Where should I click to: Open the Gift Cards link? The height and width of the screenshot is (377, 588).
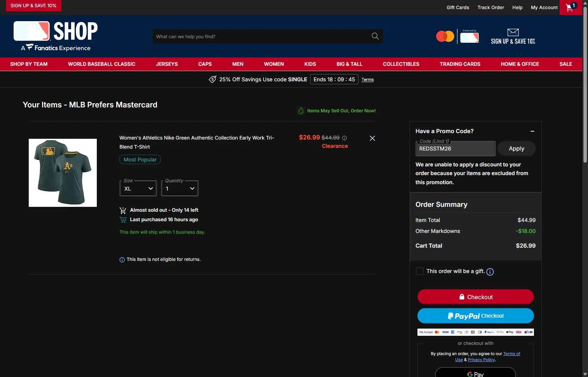click(458, 8)
